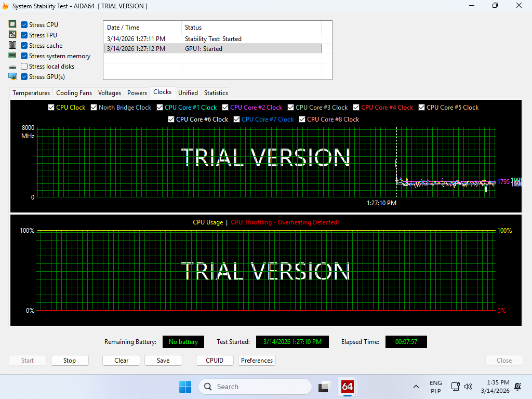Show hidden icons chevron in system tray
The height and width of the screenshot is (399, 532).
click(416, 387)
